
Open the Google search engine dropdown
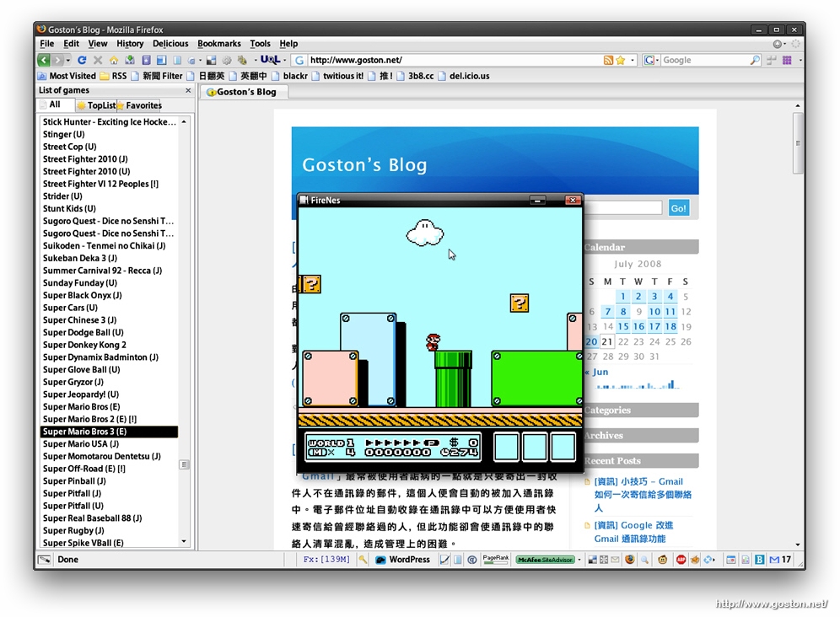point(652,60)
